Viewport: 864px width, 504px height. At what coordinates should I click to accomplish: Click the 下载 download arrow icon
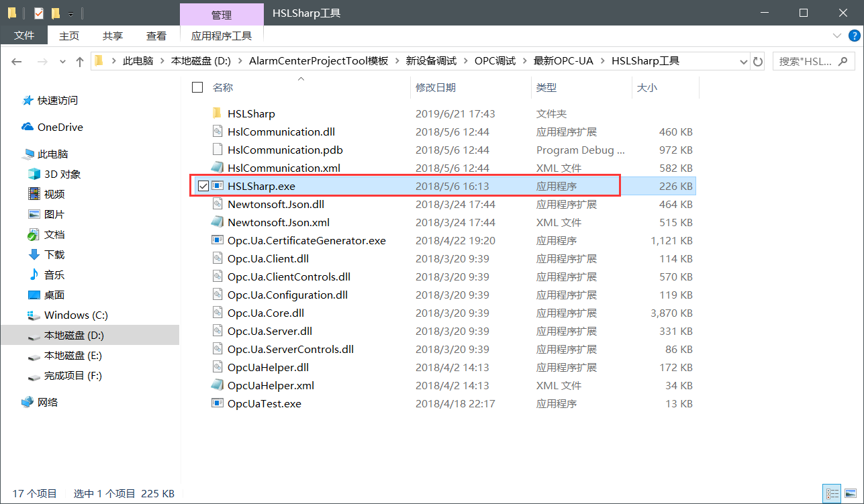34,254
